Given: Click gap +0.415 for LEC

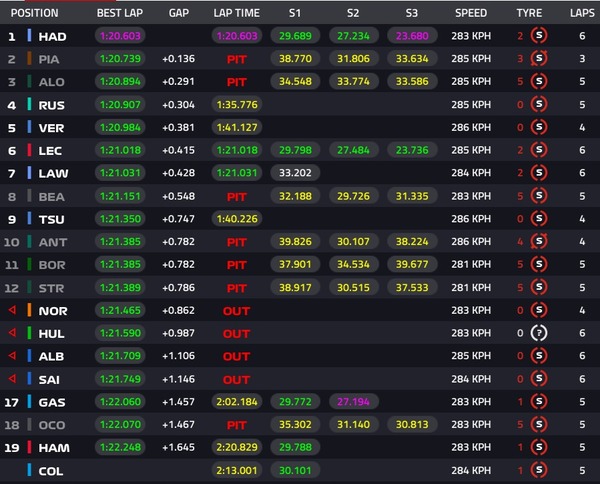Looking at the screenshot, I should pos(178,150).
